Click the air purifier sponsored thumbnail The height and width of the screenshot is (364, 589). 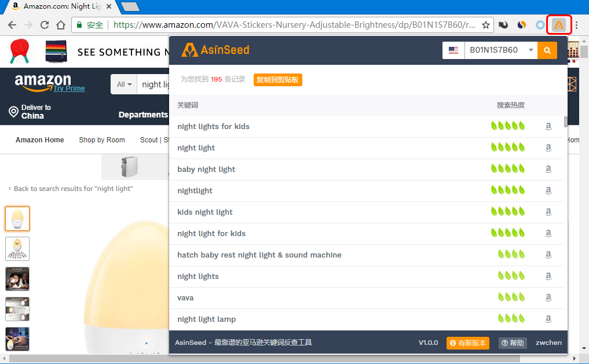coord(130,167)
